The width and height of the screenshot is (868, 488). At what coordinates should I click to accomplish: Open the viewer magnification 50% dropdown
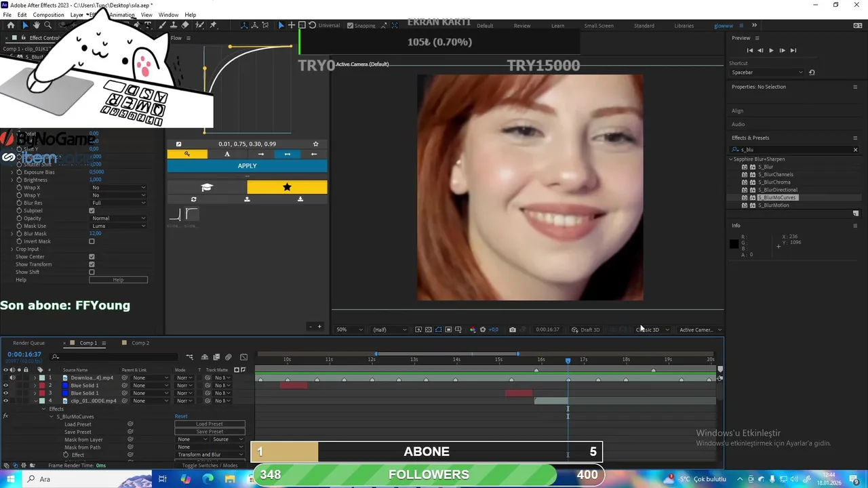click(x=351, y=329)
